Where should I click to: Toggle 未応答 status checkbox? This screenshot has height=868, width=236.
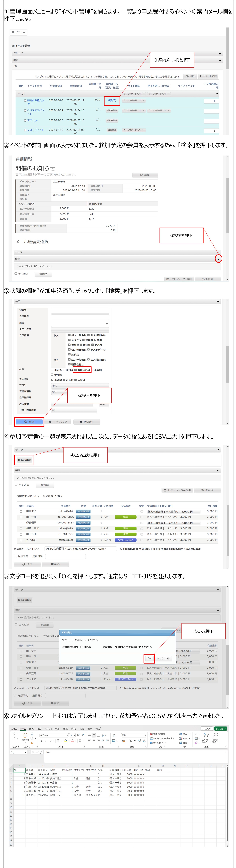52,370
